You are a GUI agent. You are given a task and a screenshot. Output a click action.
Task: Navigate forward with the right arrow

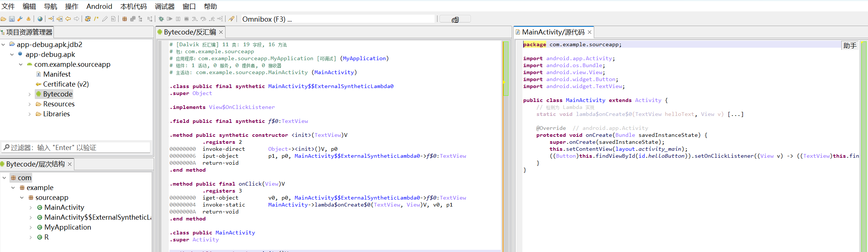(77, 19)
